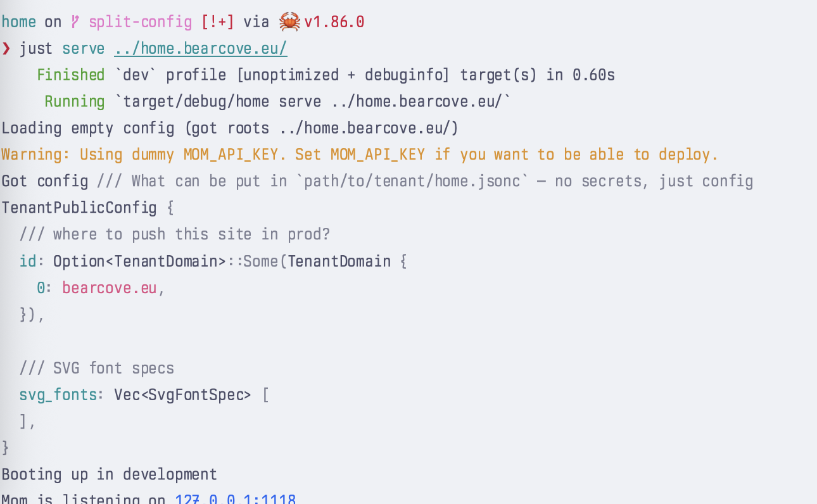Screen dimensions: 817x504
Task: Click the 'home' directory name in prompt
Action: pyautogui.click(x=18, y=22)
